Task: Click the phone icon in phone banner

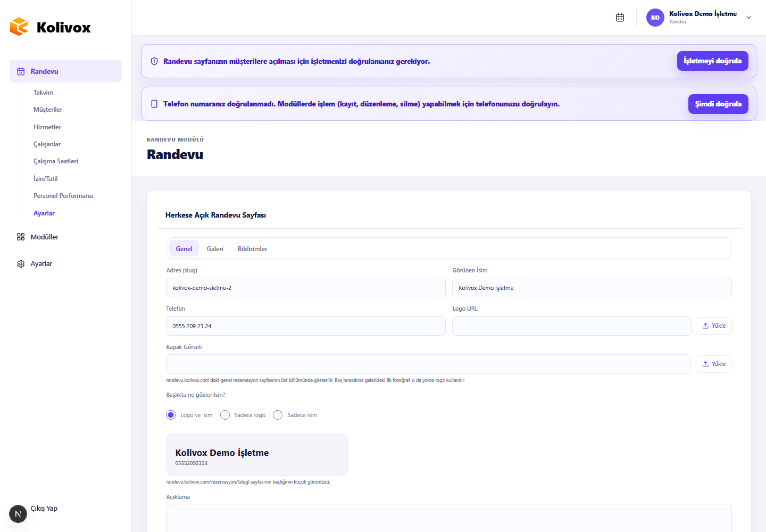Action: [x=154, y=104]
